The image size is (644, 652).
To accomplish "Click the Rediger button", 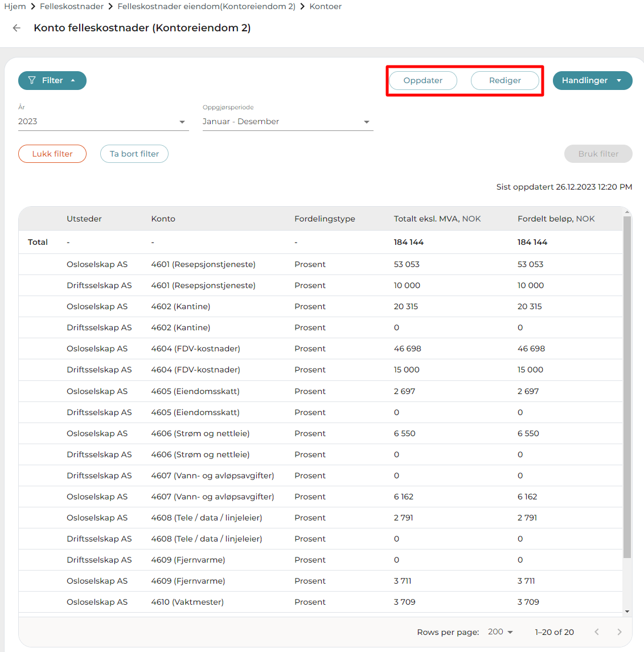I will [504, 80].
